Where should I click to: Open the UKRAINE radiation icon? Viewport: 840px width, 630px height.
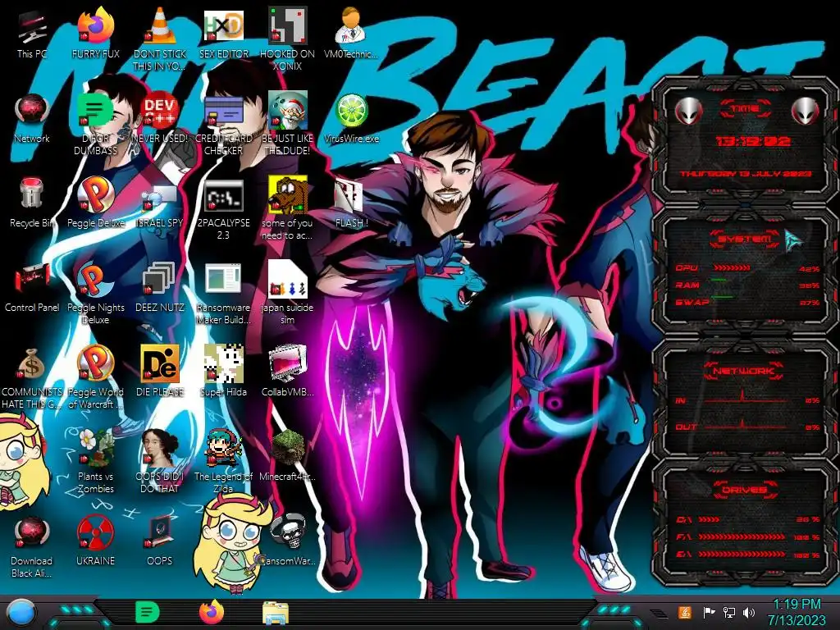tap(95, 541)
